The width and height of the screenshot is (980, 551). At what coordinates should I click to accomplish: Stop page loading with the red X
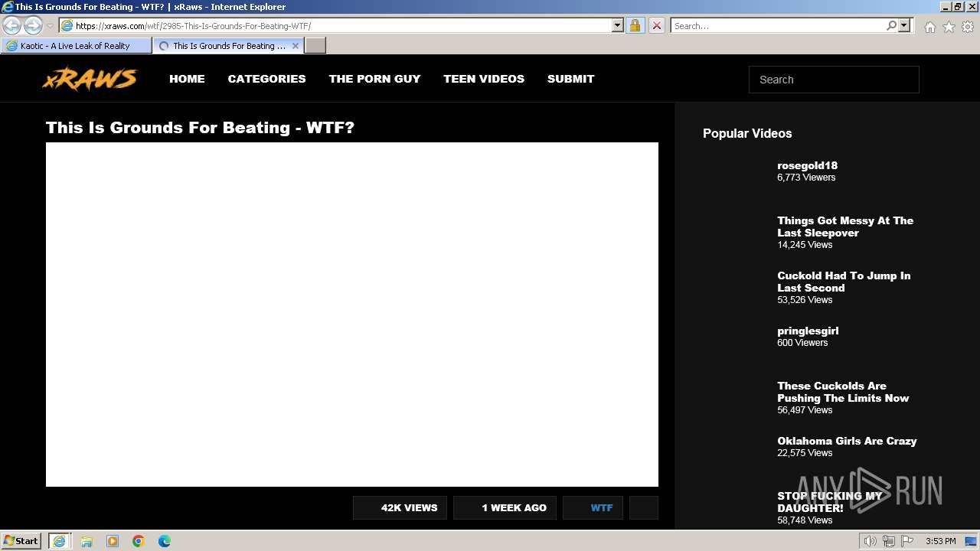656,25
